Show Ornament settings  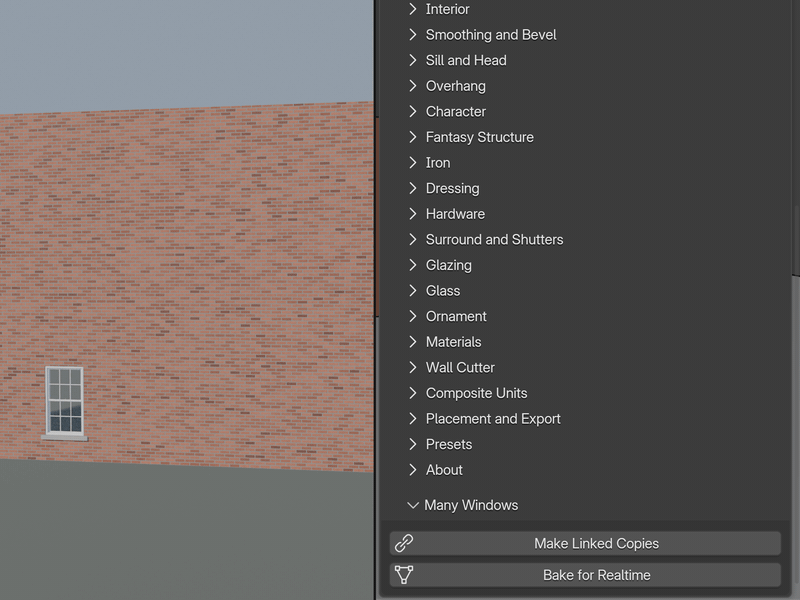click(447, 316)
